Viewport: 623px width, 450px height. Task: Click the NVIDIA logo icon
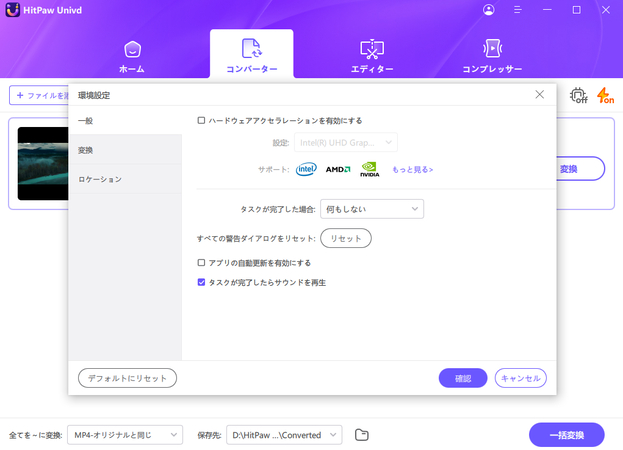point(370,169)
